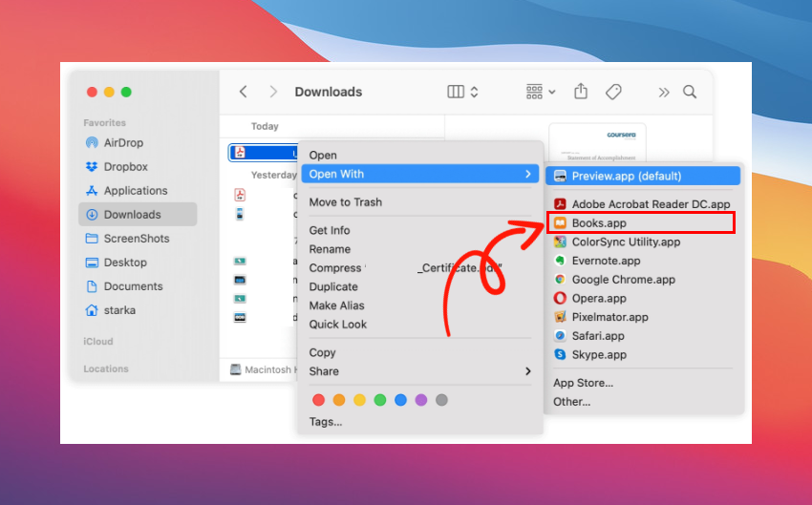The height and width of the screenshot is (505, 812).
Task: Apply the gray tag color
Action: pos(441,400)
